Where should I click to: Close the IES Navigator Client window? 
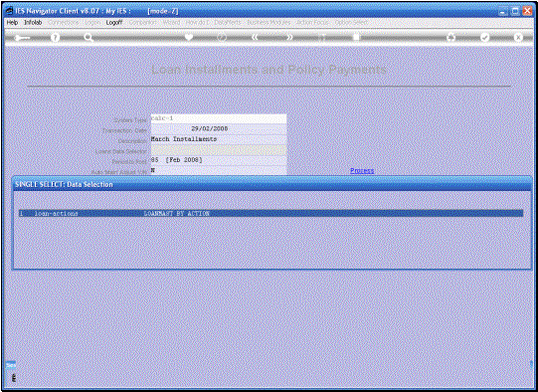click(527, 11)
